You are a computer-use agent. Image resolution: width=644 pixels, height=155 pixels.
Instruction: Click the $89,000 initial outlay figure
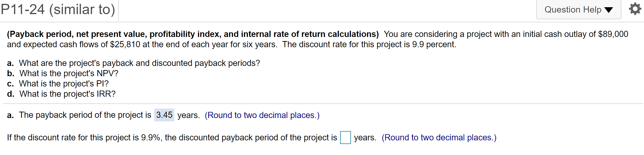pos(614,34)
